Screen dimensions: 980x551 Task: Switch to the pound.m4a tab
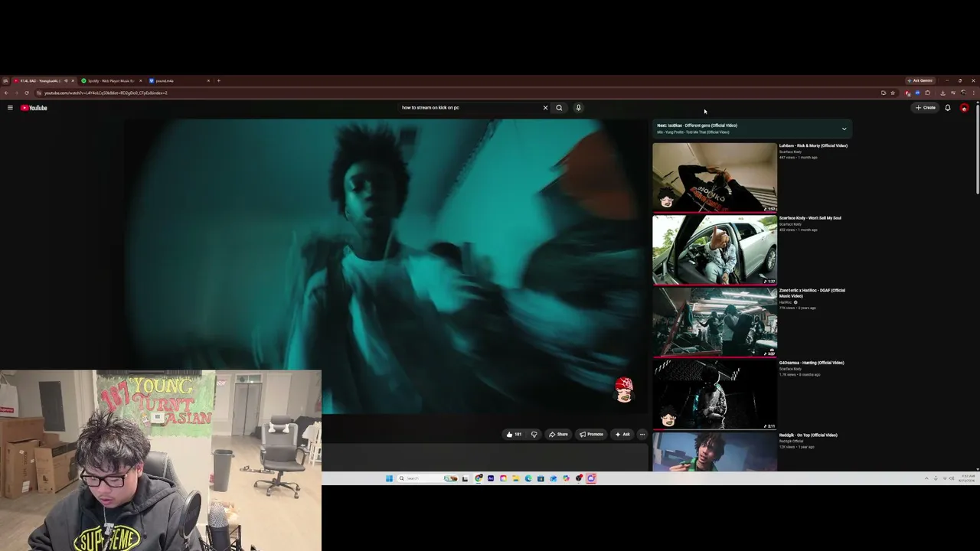click(x=178, y=80)
